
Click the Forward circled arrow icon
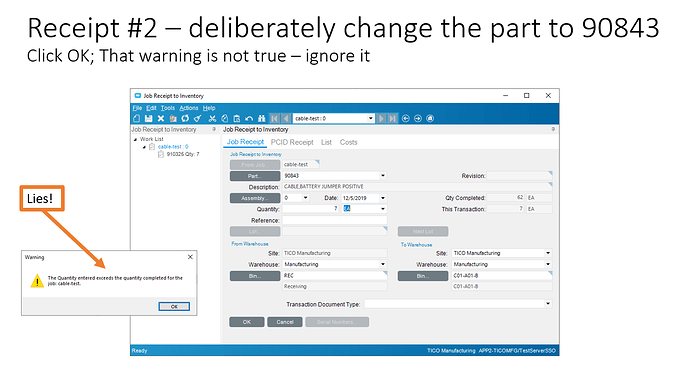click(x=418, y=118)
